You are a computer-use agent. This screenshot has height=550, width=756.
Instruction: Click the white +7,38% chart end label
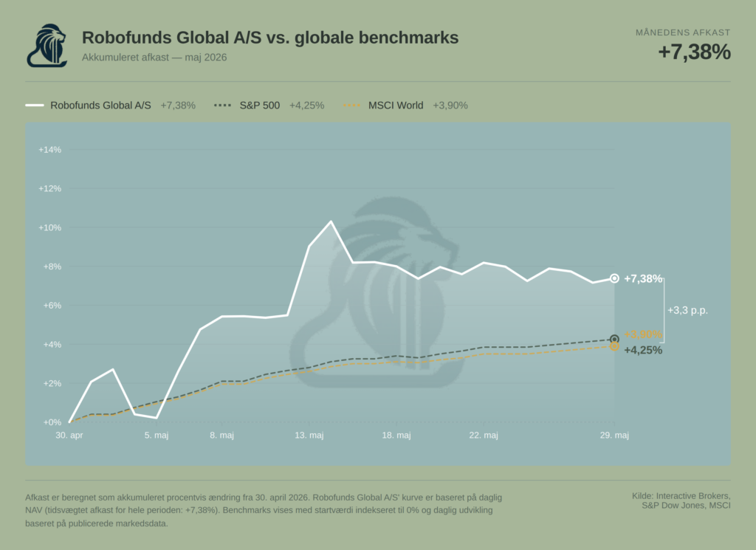point(643,279)
